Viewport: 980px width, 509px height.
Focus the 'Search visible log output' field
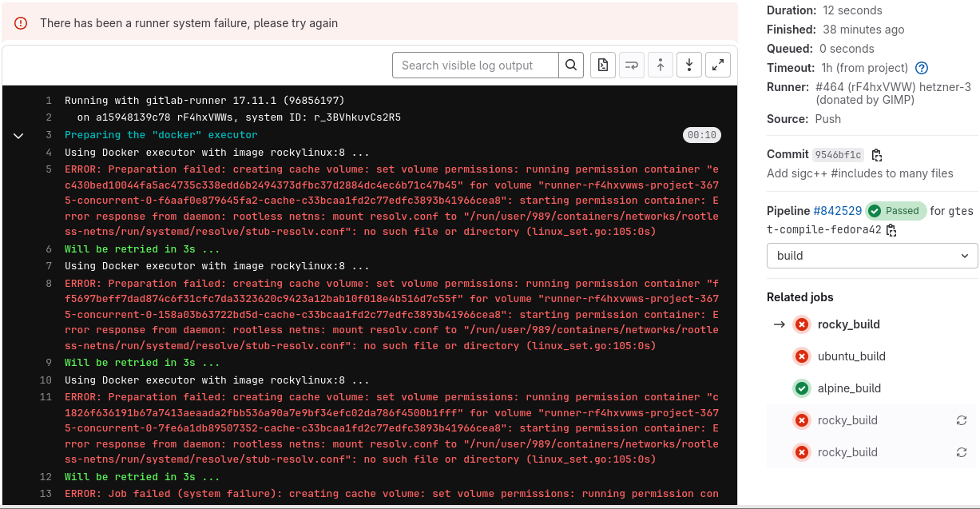[x=475, y=66]
